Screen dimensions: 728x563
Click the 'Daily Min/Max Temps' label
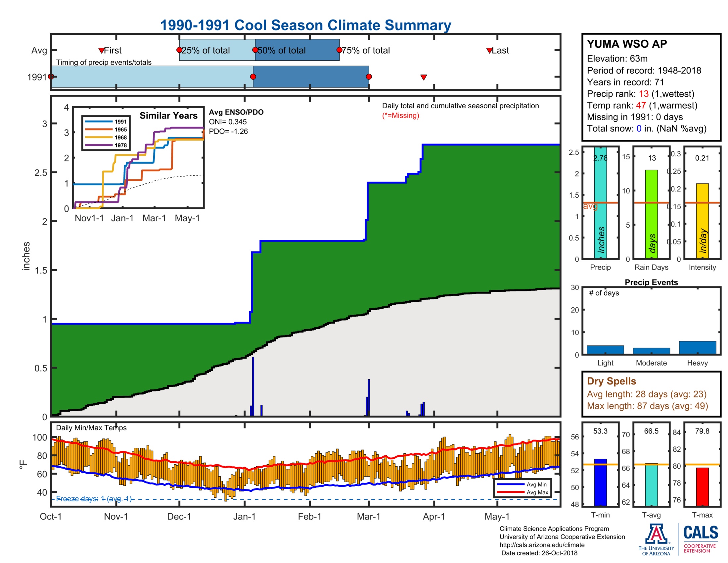91,428
